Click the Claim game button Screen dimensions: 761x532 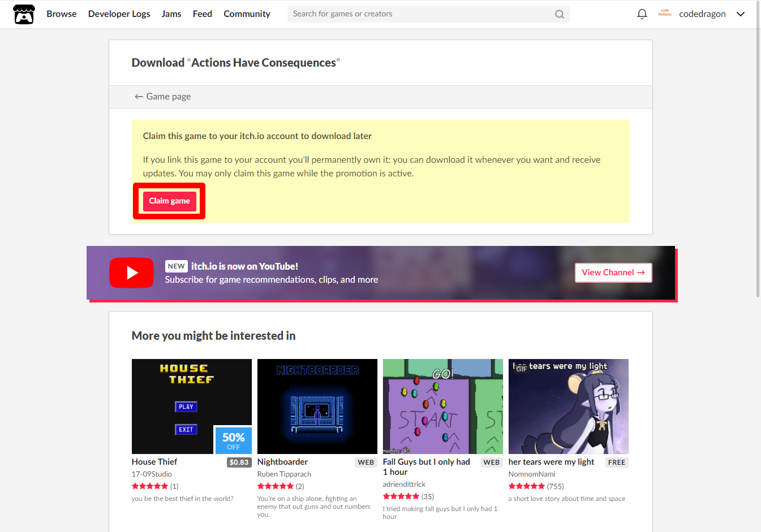point(169,201)
